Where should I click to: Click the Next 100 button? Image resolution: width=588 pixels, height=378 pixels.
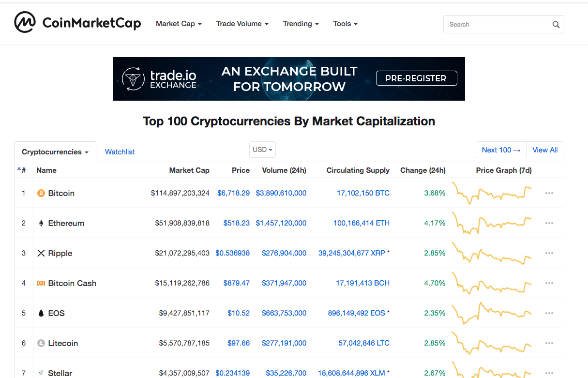pos(500,150)
